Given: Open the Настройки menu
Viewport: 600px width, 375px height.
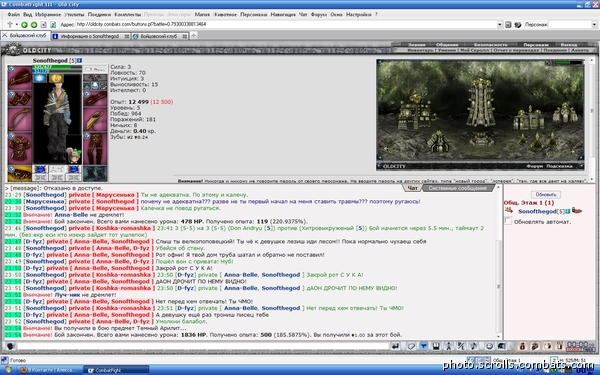Looking at the screenshot, I should 359,15.
